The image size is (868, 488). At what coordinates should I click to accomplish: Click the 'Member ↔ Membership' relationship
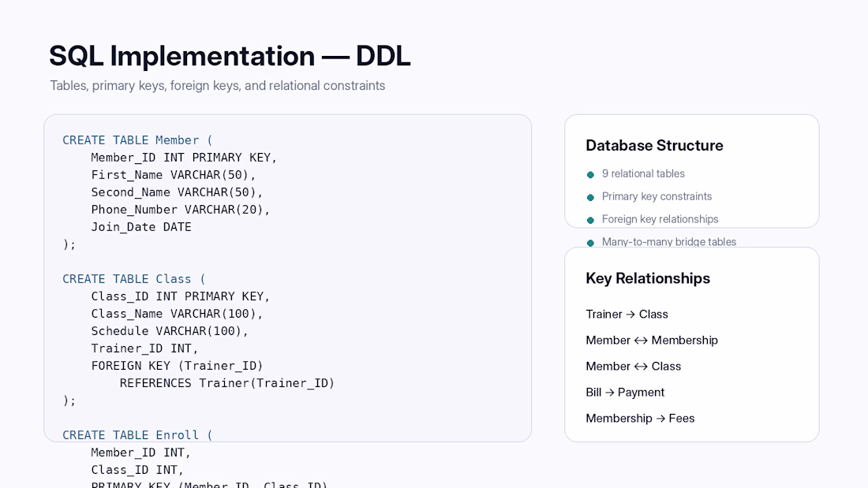[652, 341]
